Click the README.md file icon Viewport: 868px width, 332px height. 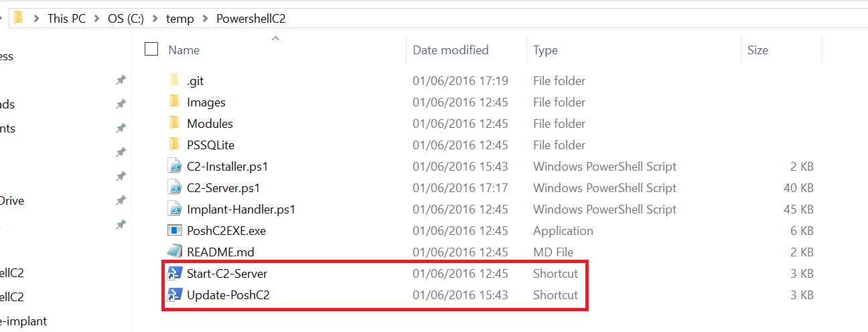[174, 252]
